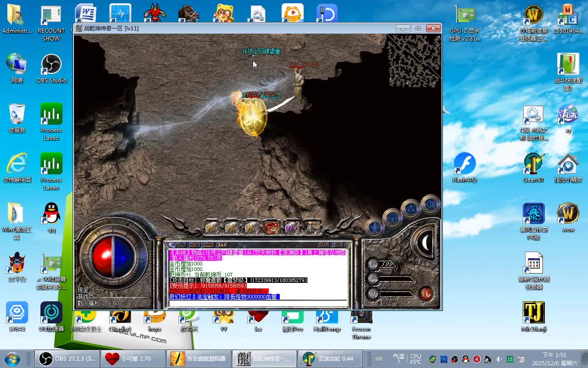
Task: Click the red-blue HP/MP orb
Action: [113, 256]
